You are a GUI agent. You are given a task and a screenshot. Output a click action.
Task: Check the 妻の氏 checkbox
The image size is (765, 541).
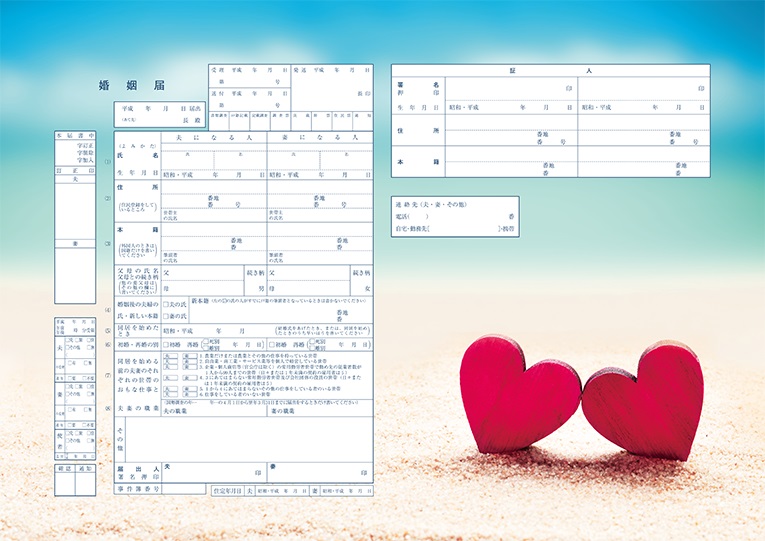tap(167, 317)
